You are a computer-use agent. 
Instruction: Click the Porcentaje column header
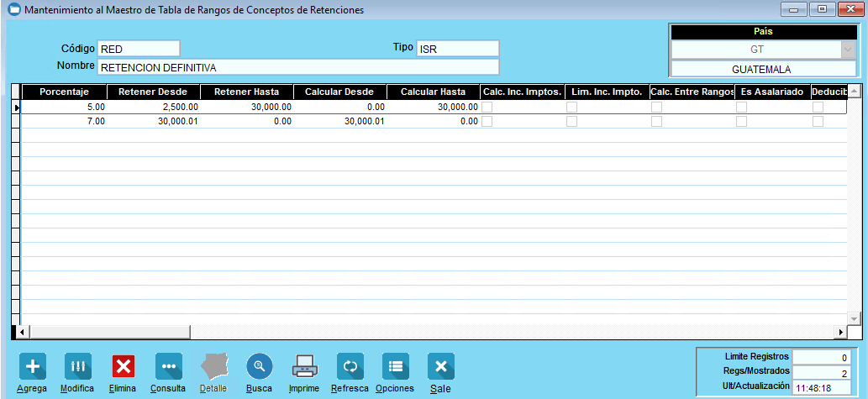64,92
